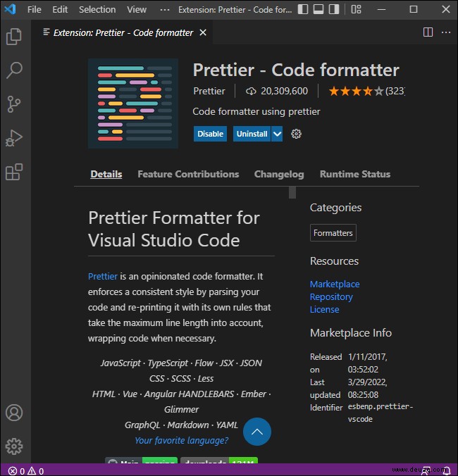
Task: Switch to Feature Contributions tab
Action: (x=188, y=174)
